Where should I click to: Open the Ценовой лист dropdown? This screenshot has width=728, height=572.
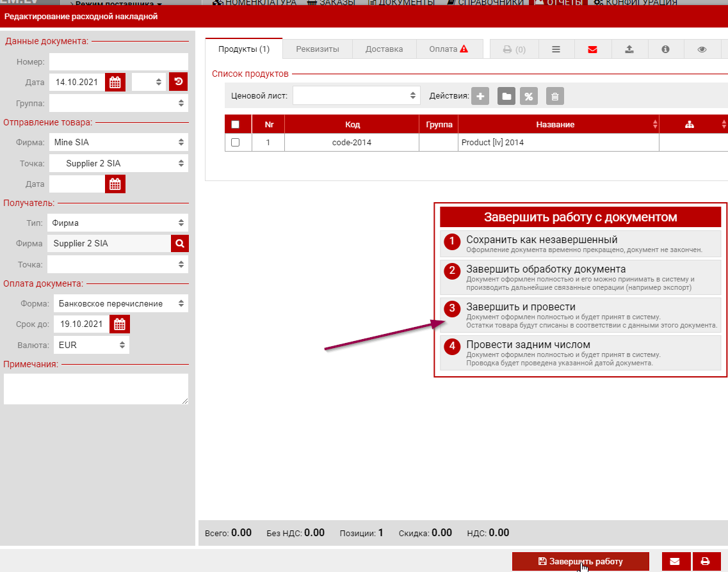point(356,96)
